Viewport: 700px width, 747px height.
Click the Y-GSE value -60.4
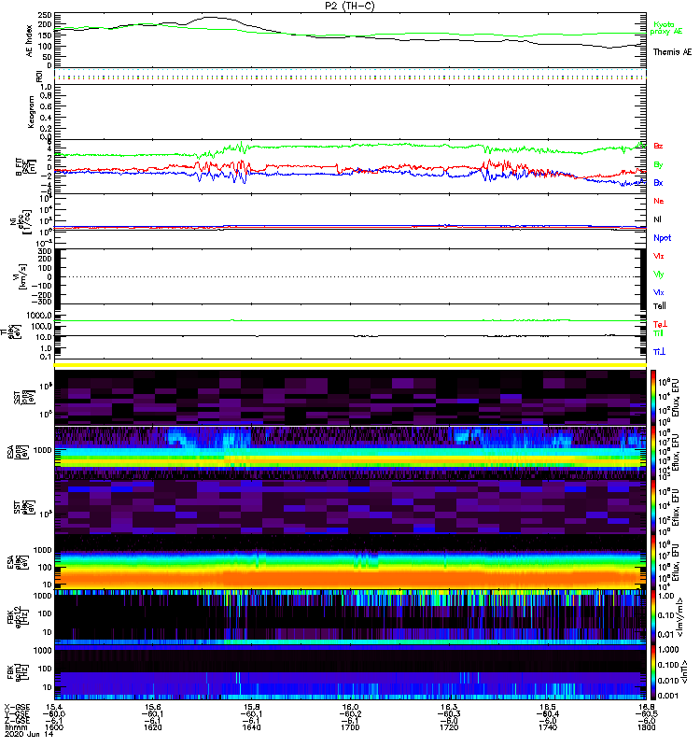(547, 713)
